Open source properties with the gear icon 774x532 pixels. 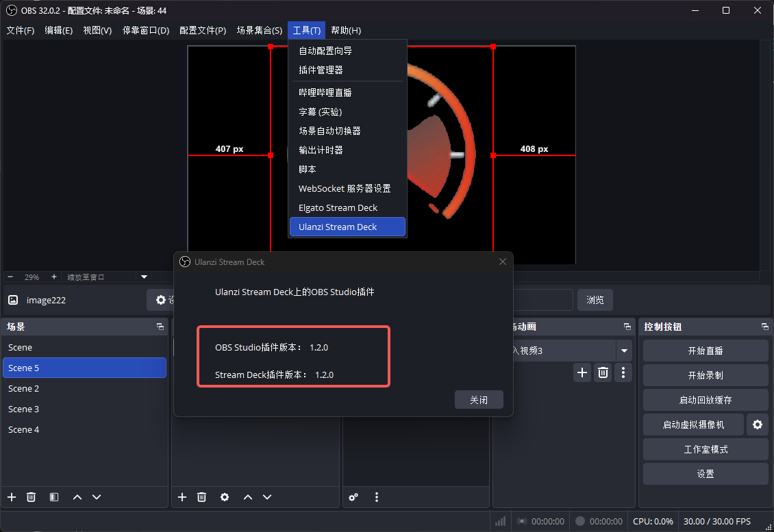225,497
